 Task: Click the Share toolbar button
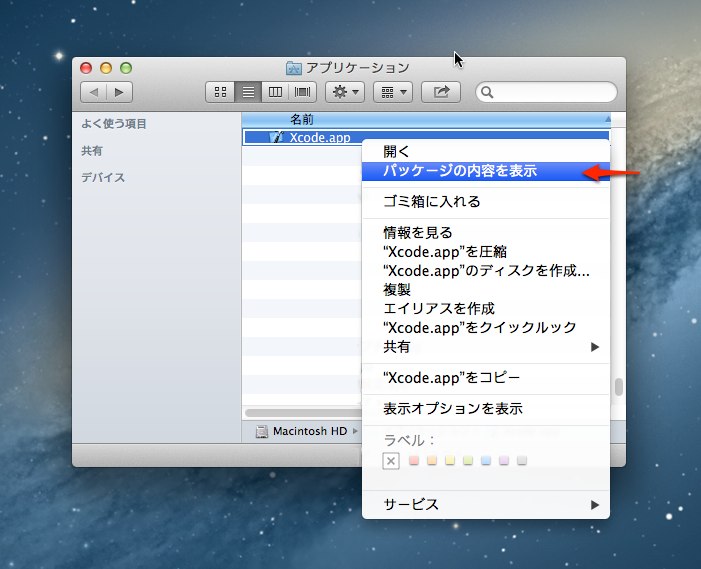pyautogui.click(x=441, y=93)
